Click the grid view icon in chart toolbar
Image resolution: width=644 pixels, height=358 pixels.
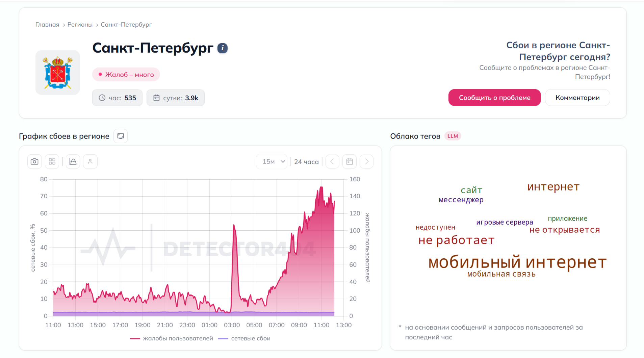click(x=52, y=162)
